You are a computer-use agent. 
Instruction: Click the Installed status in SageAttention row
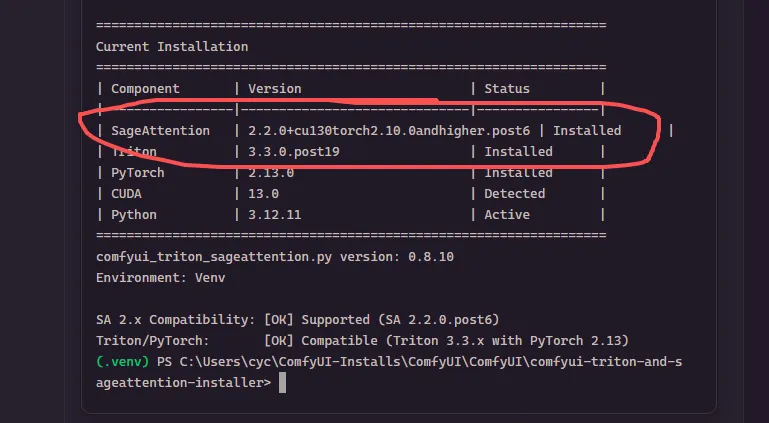point(587,131)
